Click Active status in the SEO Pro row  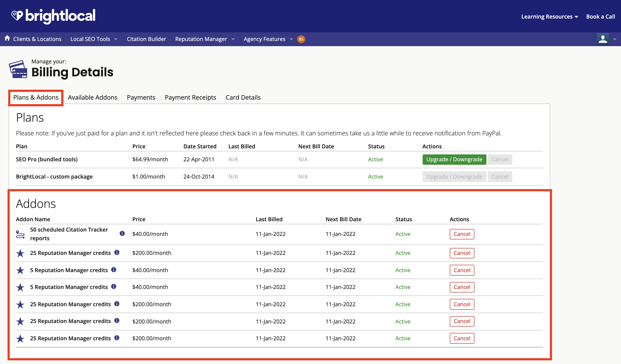pos(375,159)
